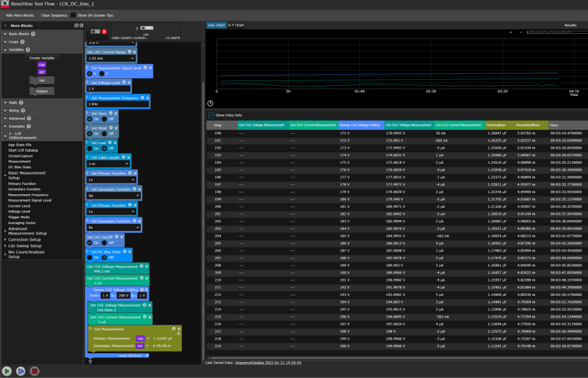Remove instrument using the red X icon

coord(105,31)
